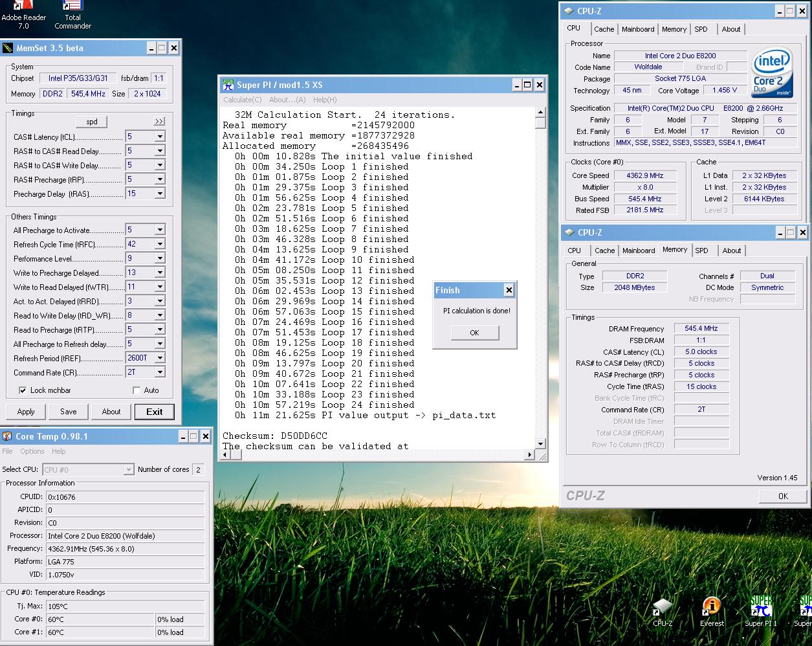The width and height of the screenshot is (812, 646).
Task: Open RAS# to CAS# Read Delay dropdown
Action: (160, 151)
